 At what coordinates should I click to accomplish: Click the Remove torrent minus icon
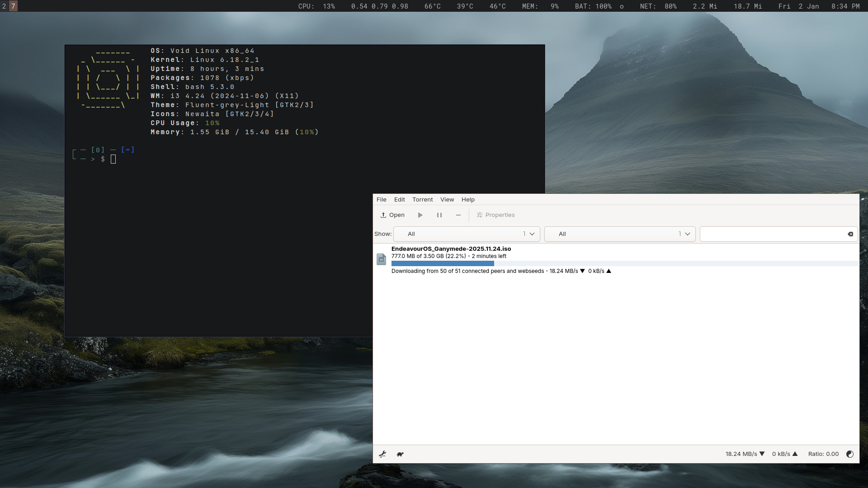pyautogui.click(x=458, y=215)
